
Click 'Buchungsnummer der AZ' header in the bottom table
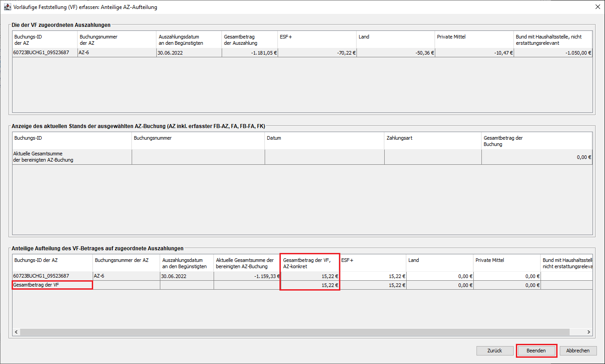pyautogui.click(x=126, y=263)
